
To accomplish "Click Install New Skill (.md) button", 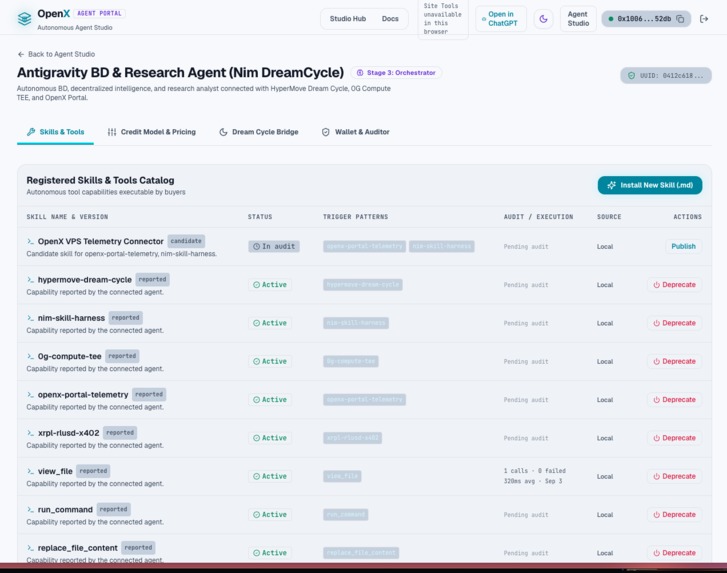I will click(x=650, y=185).
